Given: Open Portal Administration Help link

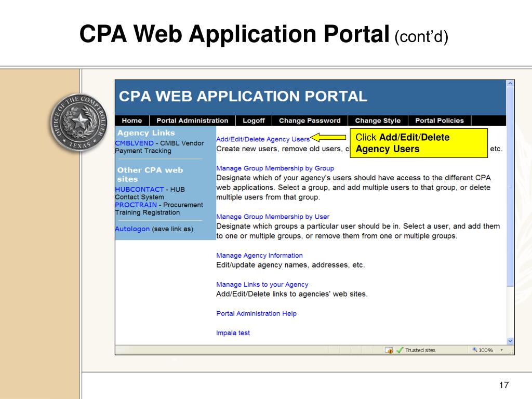Looking at the screenshot, I should pos(257,313).
